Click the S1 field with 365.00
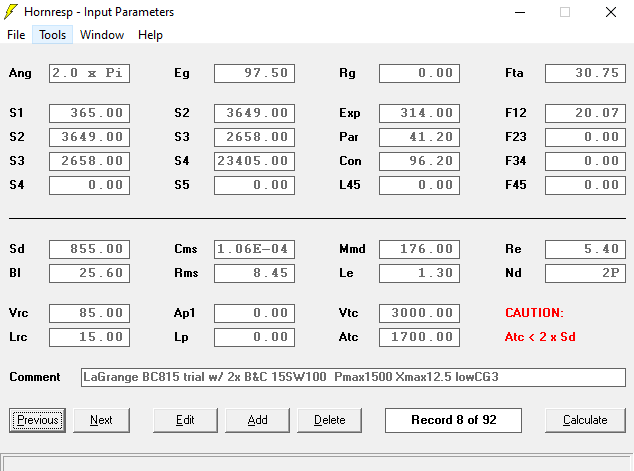This screenshot has height=471, width=634. 89,113
